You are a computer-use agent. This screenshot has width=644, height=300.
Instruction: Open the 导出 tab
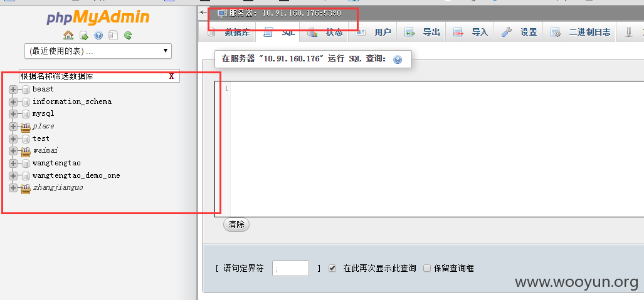421,33
